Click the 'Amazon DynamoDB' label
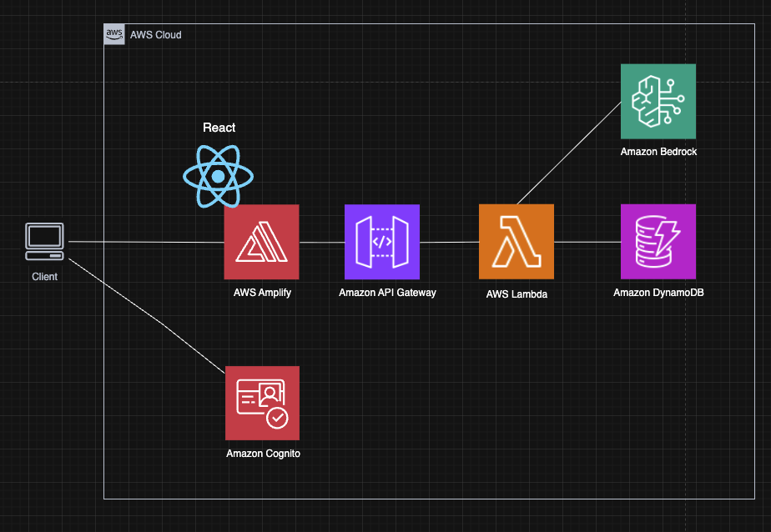 658,293
